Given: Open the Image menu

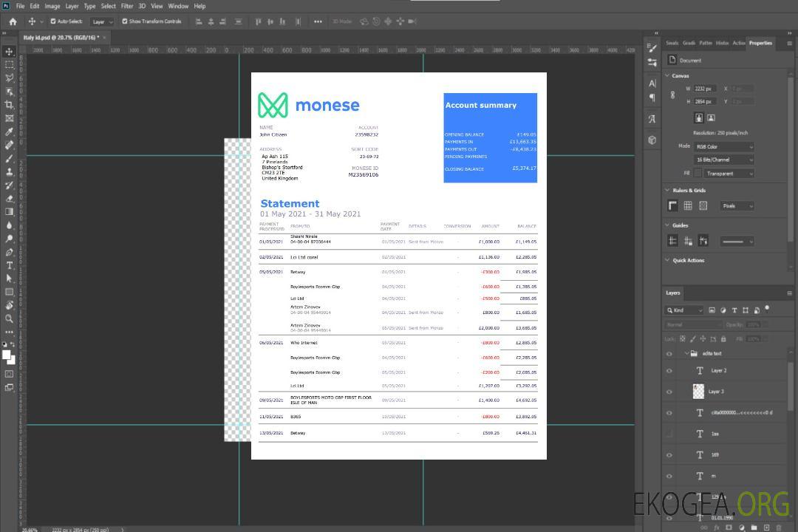Looking at the screenshot, I should click(52, 6).
